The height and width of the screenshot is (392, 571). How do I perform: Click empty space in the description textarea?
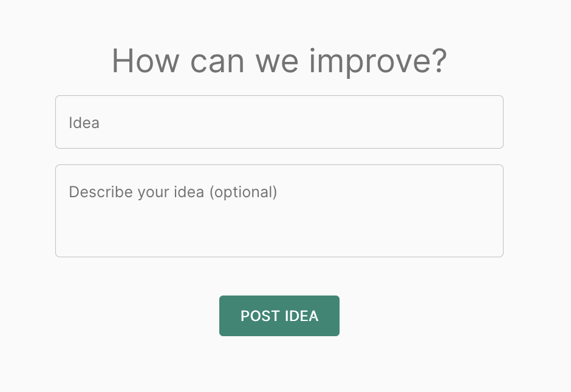click(x=364, y=231)
